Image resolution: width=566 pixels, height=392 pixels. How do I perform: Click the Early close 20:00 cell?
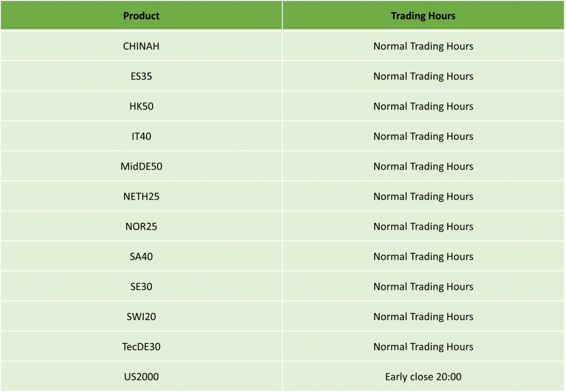(423, 377)
